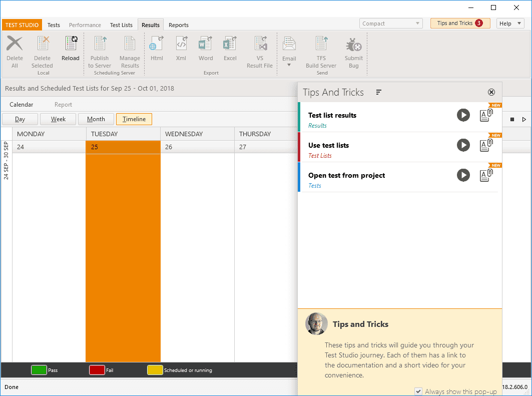Click the red Fail legend swatch
This screenshot has height=396, width=532.
click(x=97, y=370)
